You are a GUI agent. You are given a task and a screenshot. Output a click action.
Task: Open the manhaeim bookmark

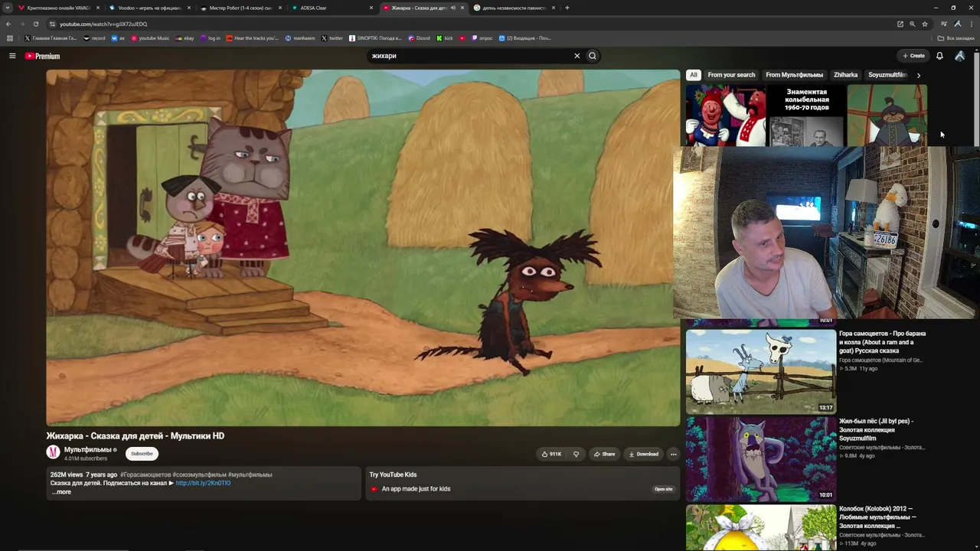(x=300, y=38)
